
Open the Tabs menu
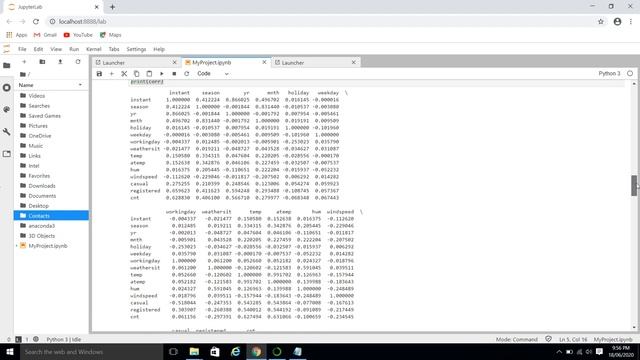coord(114,49)
